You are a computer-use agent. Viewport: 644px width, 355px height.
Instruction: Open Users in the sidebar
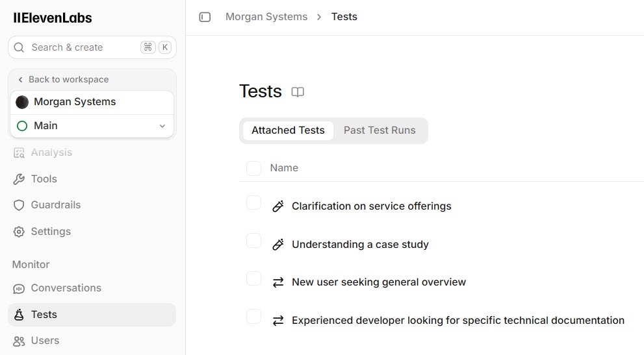click(92, 341)
